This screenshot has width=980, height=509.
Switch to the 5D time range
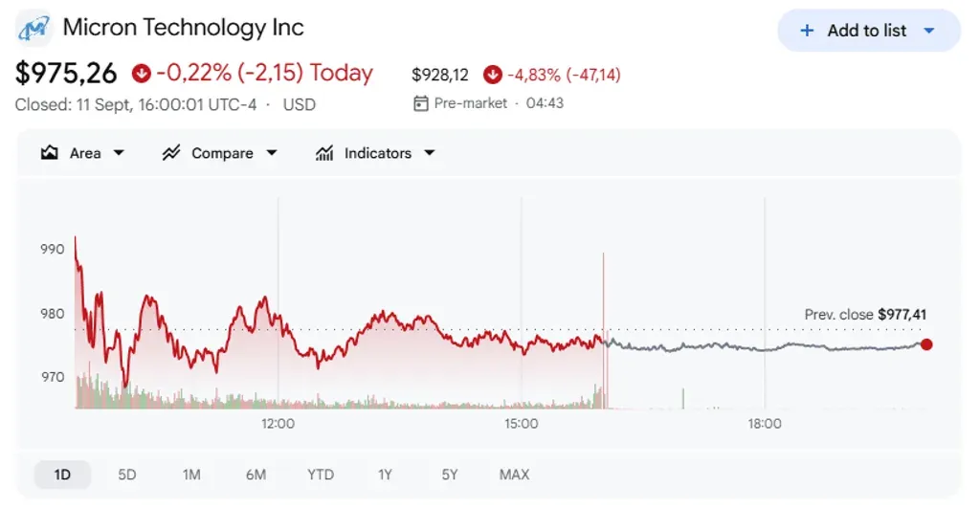point(127,475)
